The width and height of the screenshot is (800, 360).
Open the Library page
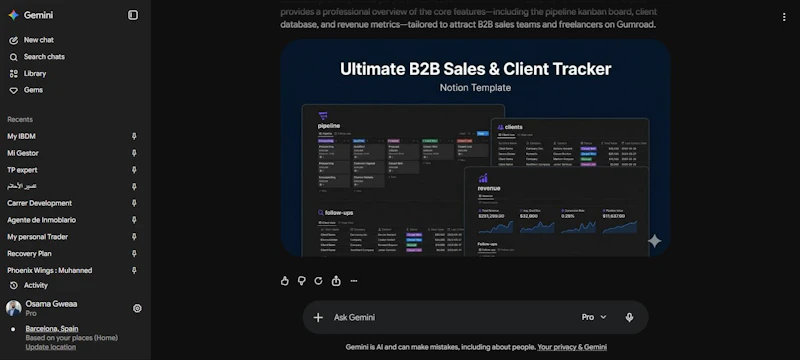pos(35,74)
